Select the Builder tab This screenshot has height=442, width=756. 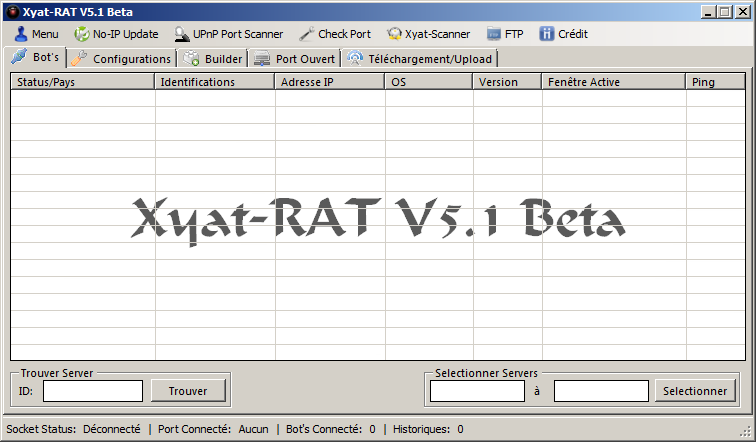(213, 59)
